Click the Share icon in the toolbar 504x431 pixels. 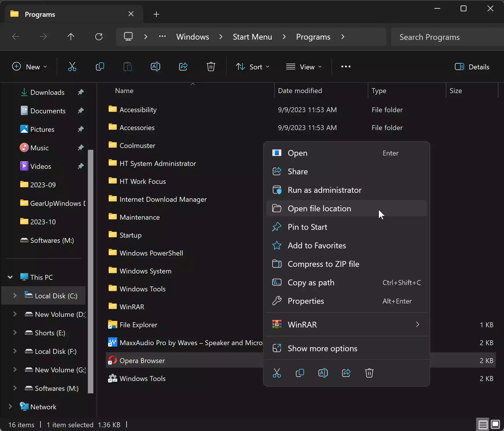pyautogui.click(x=183, y=66)
